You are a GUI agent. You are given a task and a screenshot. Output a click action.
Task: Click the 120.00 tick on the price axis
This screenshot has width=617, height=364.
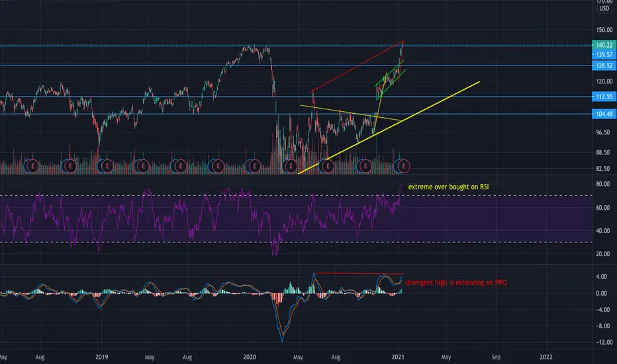(x=604, y=81)
